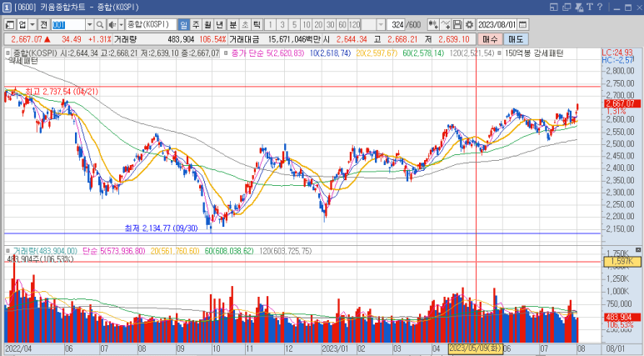Choose the 20 interval button
Screen dimensions: 644x356
click(x=318, y=25)
